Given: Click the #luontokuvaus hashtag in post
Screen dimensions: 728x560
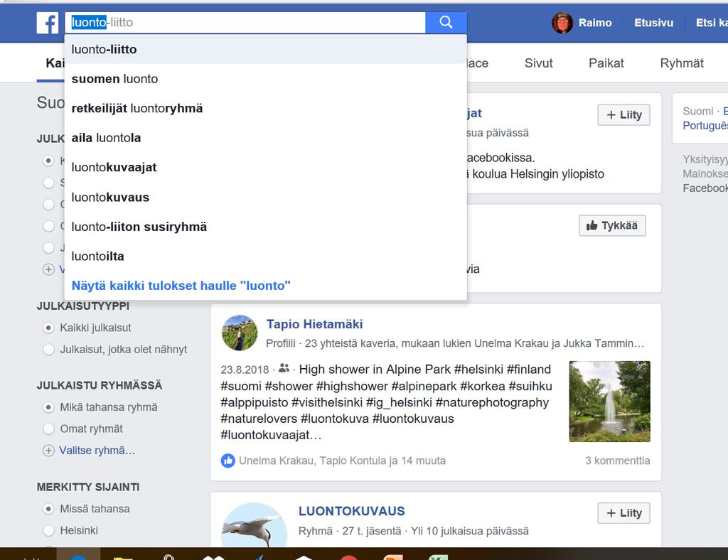Looking at the screenshot, I should click(413, 419).
